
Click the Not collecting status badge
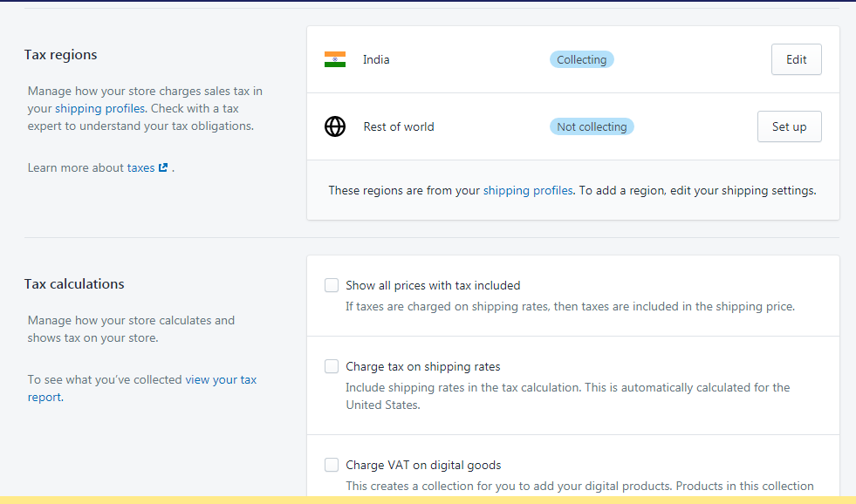pos(592,126)
